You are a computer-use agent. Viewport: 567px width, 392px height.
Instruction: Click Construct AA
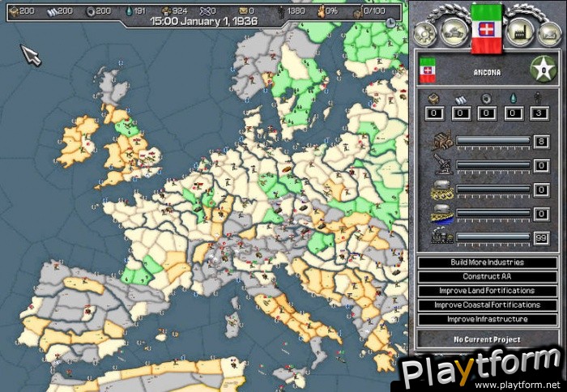tap(487, 277)
